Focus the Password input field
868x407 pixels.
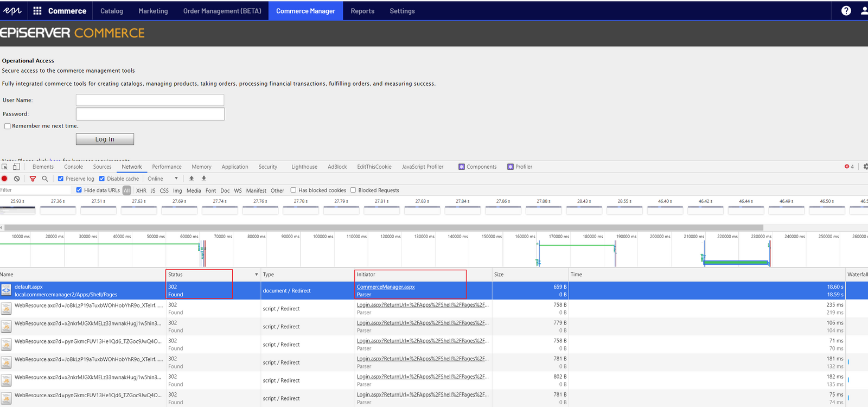click(x=150, y=114)
